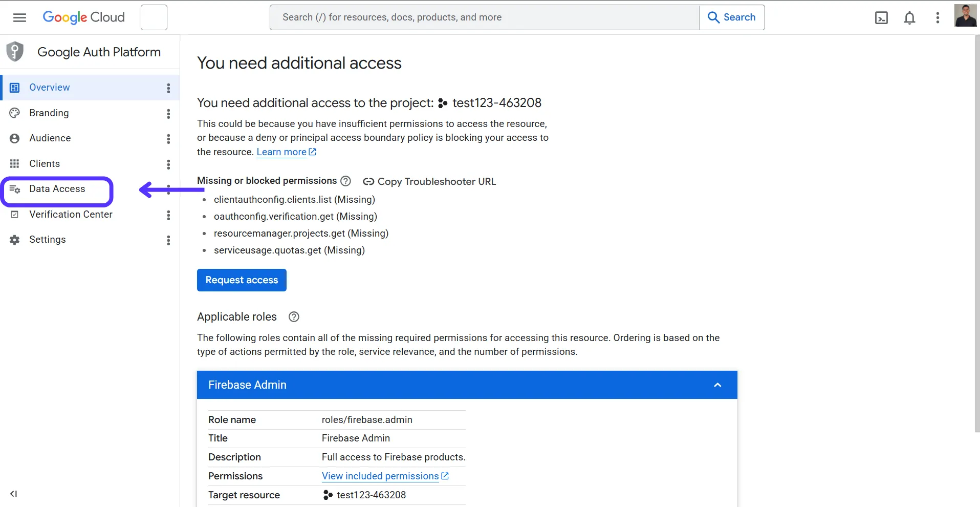Click Request access button
Viewport: 980px width, 507px height.
coord(242,280)
